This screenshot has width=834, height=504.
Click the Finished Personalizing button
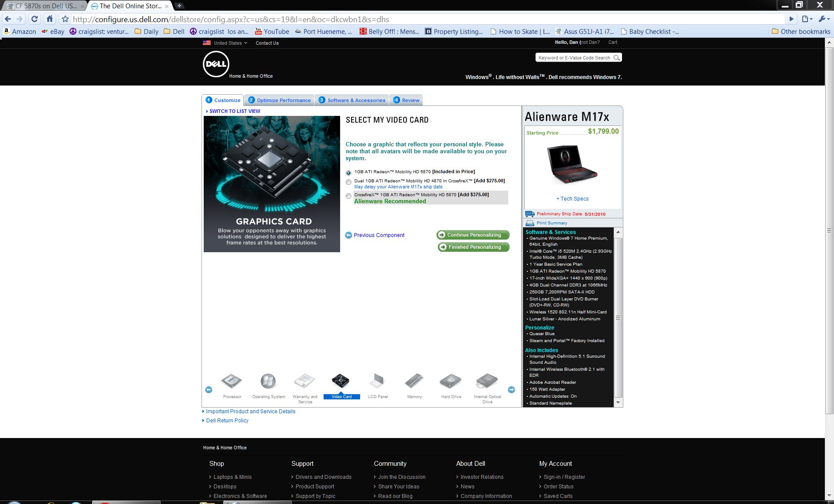[x=473, y=247]
